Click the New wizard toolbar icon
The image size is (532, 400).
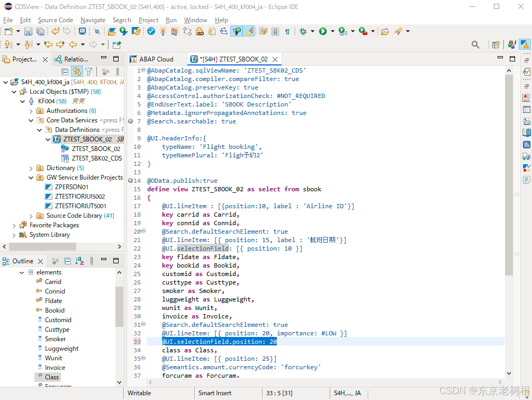tap(8, 32)
